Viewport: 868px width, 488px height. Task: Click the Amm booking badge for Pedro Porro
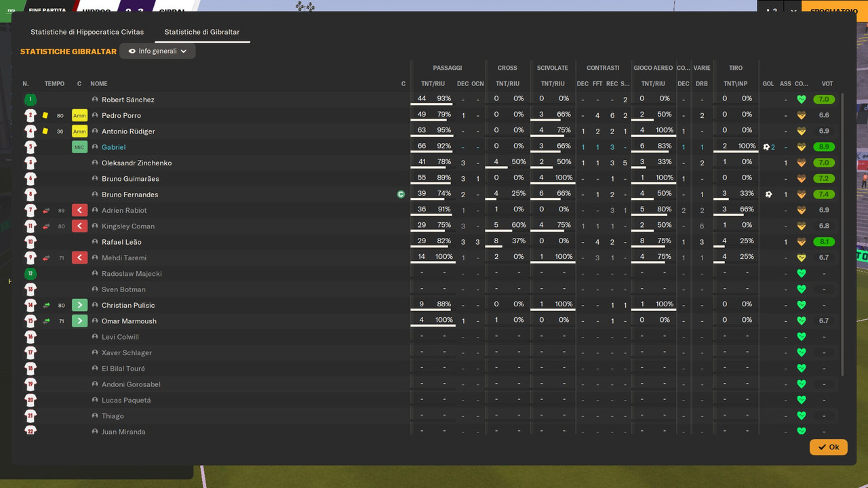(x=79, y=115)
